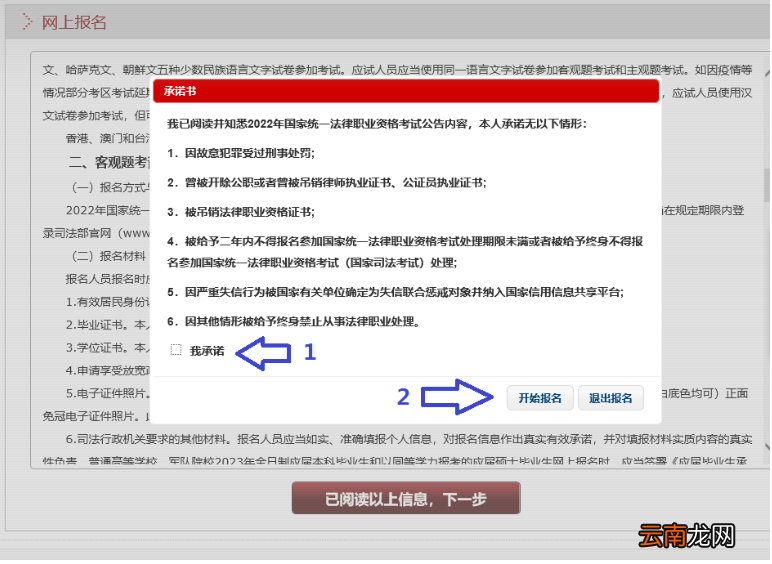Click pledge item 1 因故意犯罪受过刑事处罚

(x=241, y=153)
